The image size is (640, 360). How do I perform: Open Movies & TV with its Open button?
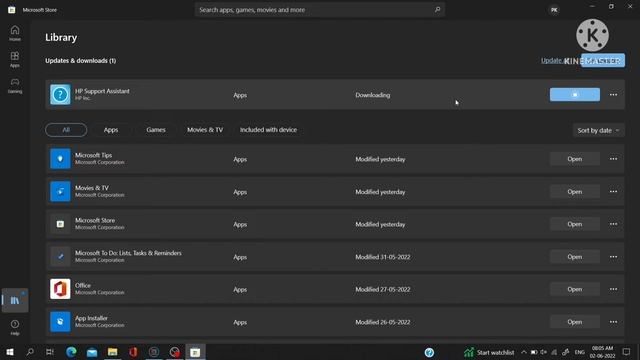[x=575, y=191]
